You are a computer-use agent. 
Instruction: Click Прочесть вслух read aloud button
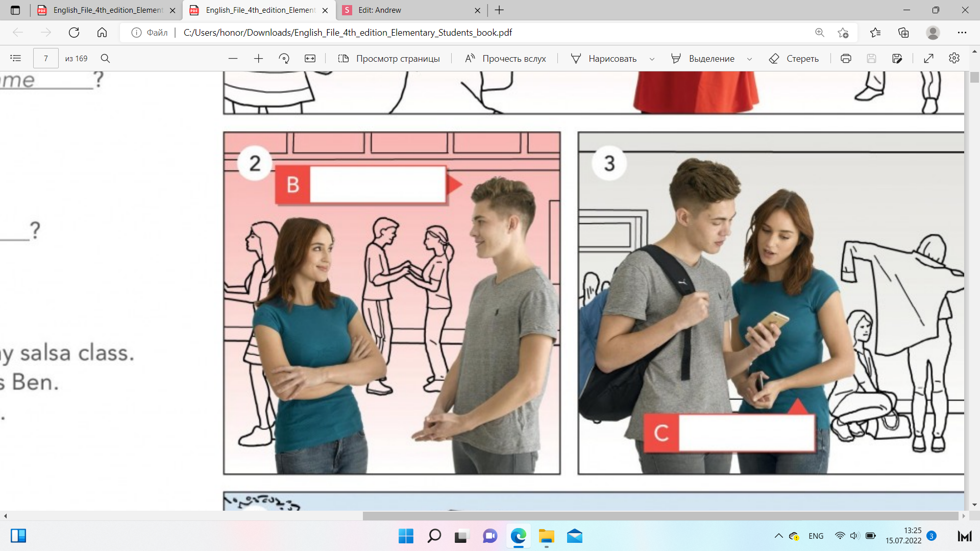505,59
